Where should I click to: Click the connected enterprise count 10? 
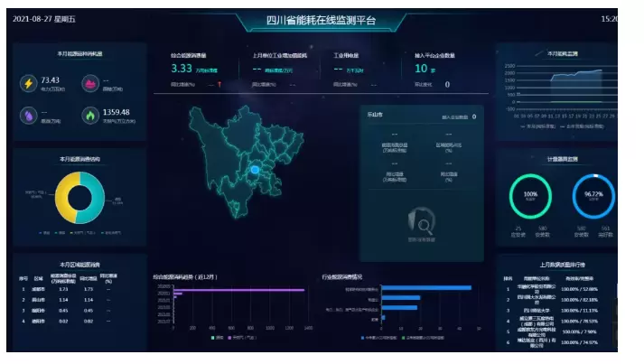(x=420, y=68)
